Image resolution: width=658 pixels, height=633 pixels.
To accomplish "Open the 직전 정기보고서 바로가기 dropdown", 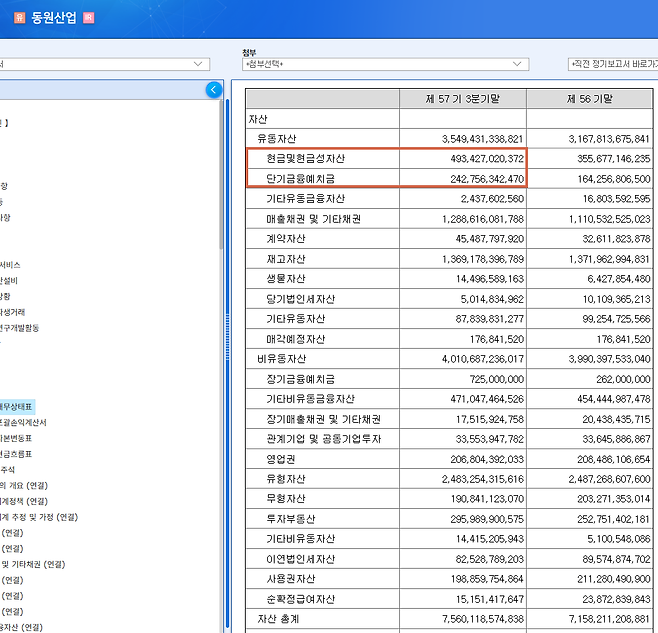I will pyautogui.click(x=611, y=64).
